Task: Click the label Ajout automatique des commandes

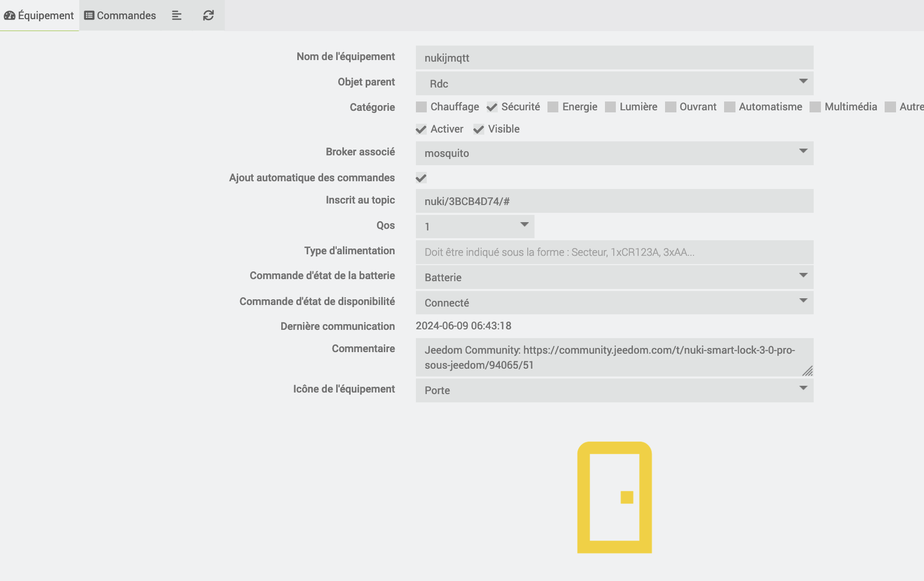Action: [x=312, y=178]
